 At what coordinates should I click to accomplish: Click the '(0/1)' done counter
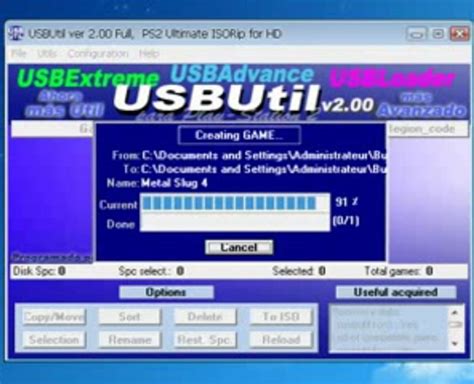point(346,221)
